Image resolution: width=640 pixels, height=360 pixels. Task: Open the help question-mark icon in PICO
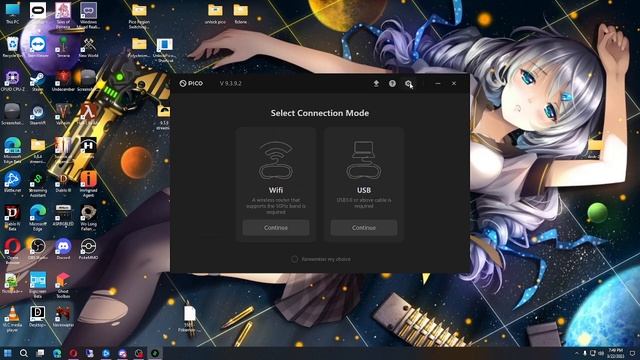pyautogui.click(x=392, y=83)
